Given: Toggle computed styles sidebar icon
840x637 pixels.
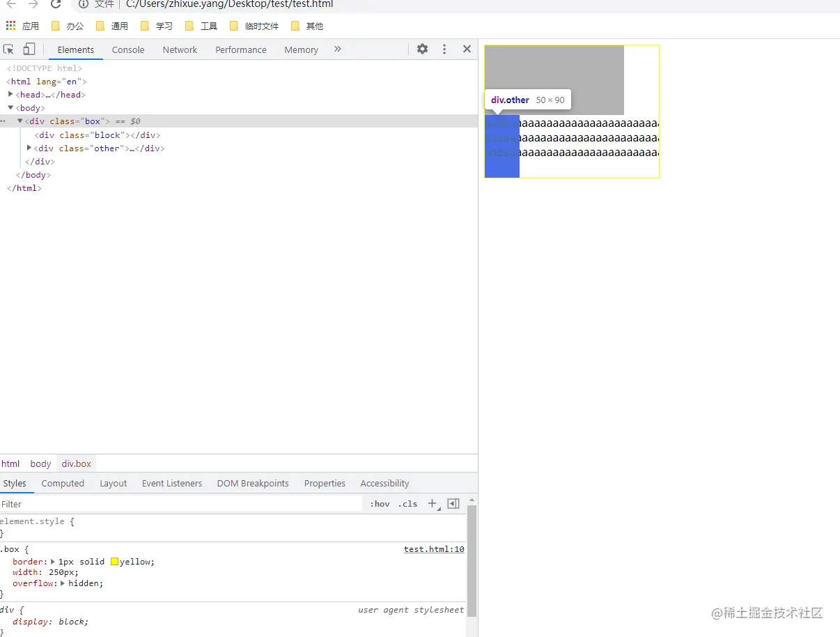Looking at the screenshot, I should point(453,504).
